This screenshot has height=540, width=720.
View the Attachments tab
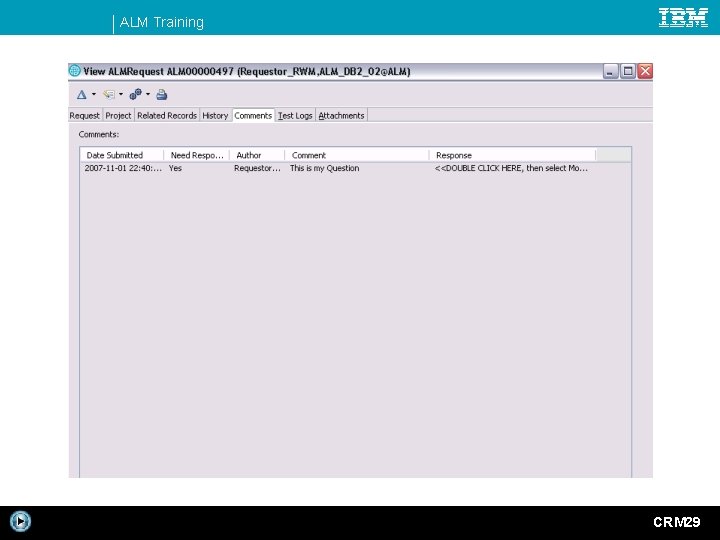point(342,116)
